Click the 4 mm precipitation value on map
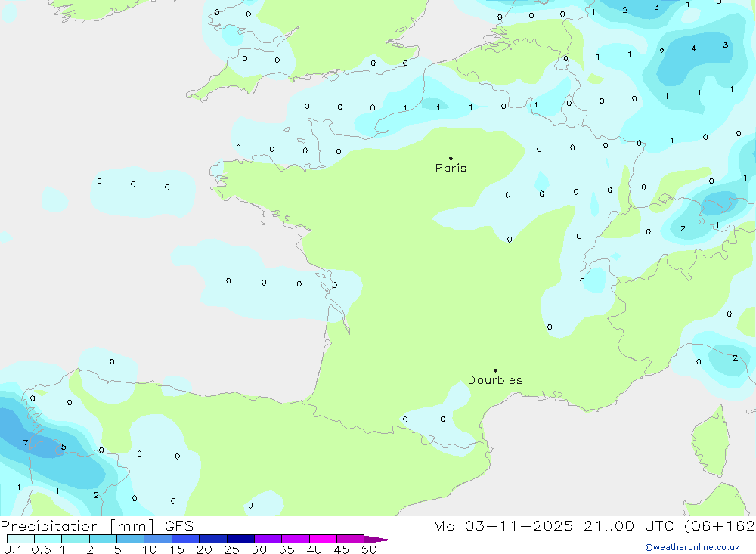Screen dimensions: 756x554 click(694, 48)
